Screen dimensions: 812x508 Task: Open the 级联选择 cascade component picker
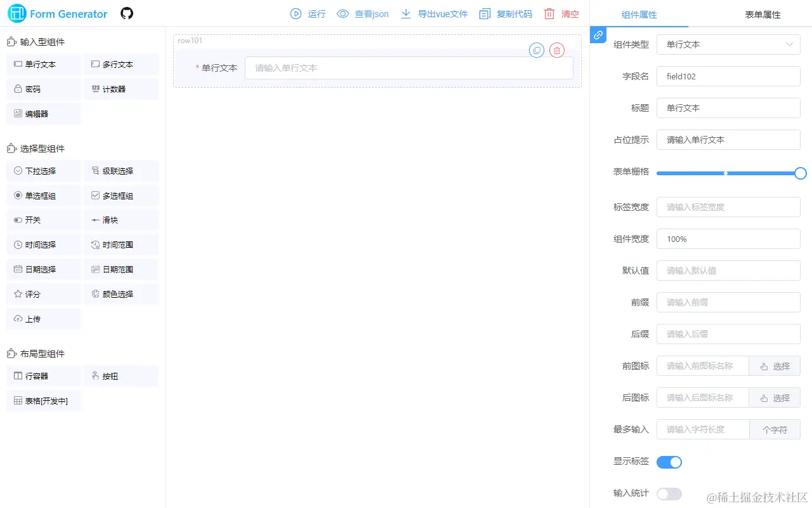tap(121, 170)
